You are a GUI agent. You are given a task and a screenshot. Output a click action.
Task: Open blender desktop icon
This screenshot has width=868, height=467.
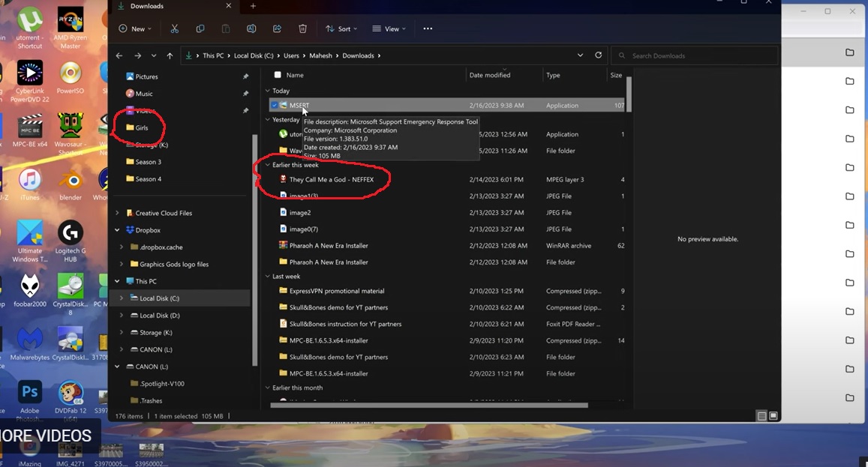point(71,185)
